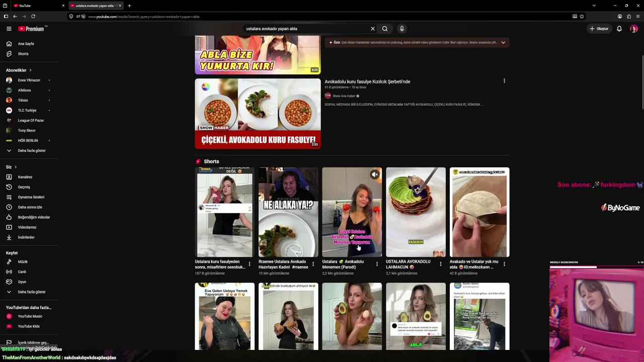Open the ABLA BİZE YUMURTA KIR thumbnail
The image size is (644, 362).
(258, 55)
